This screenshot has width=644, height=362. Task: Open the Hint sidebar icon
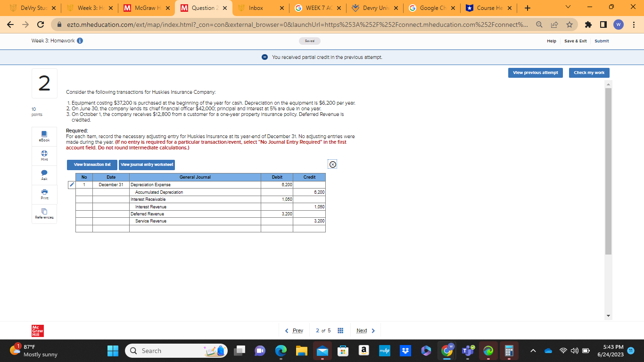point(44,155)
